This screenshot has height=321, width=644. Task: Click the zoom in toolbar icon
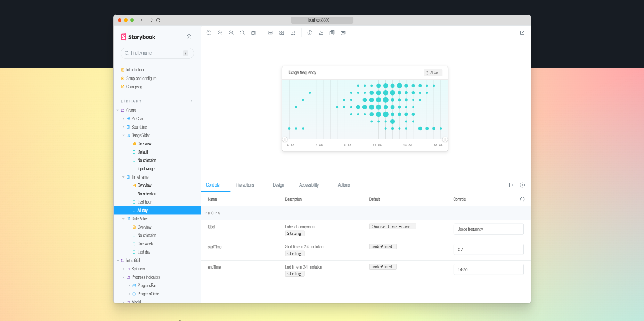pyautogui.click(x=220, y=33)
